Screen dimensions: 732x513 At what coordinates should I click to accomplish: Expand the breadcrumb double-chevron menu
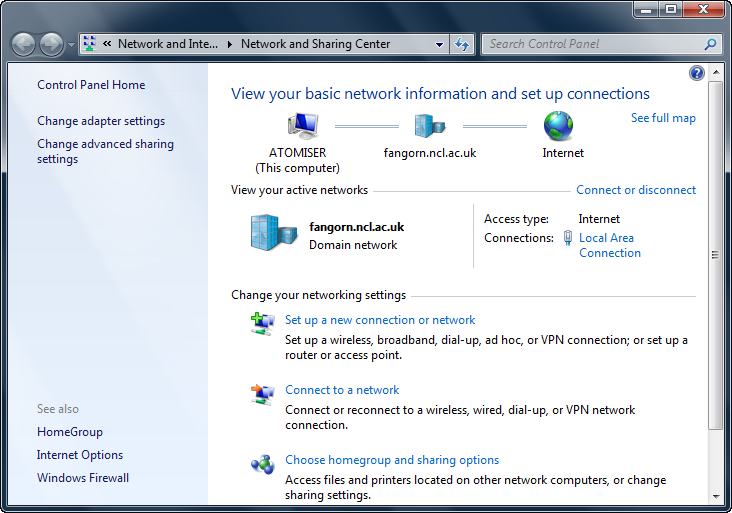click(105, 44)
